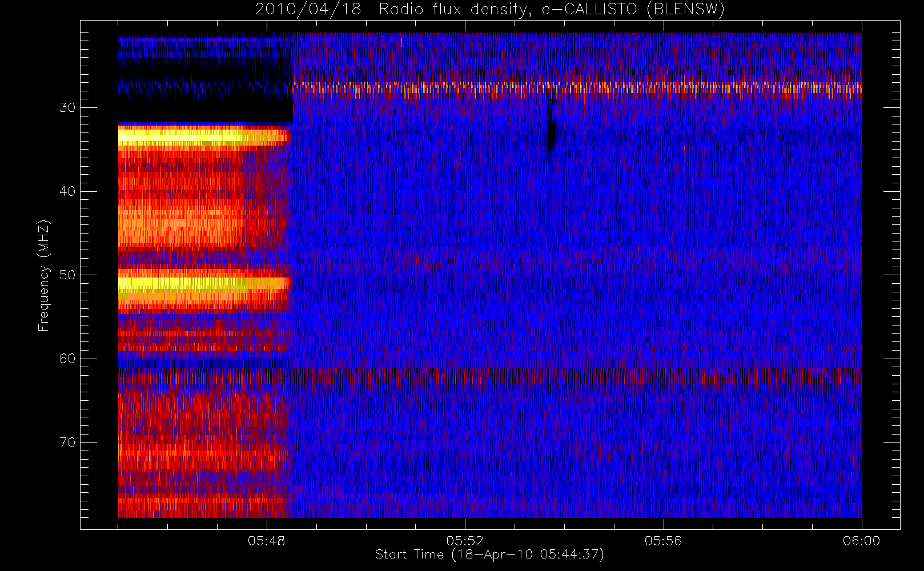Click the dark vertical dropout feature near 05:54
Image resolution: width=924 pixels, height=571 pixels.
[x=551, y=130]
